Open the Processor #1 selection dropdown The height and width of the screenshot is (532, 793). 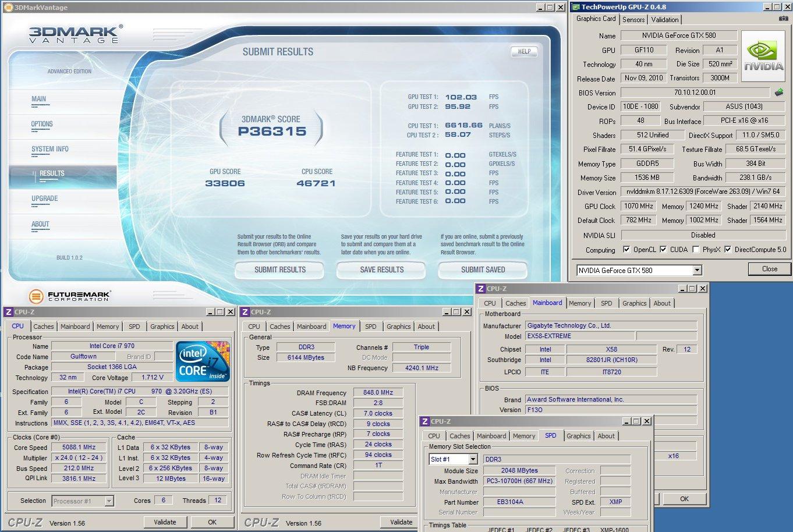(x=109, y=501)
